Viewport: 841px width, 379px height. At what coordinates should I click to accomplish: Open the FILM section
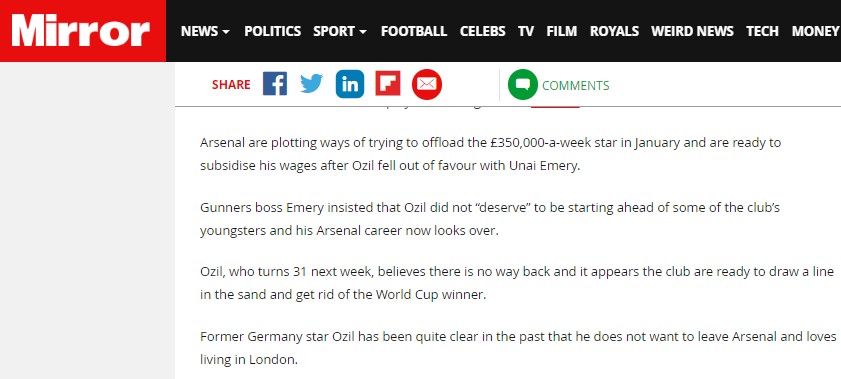[562, 32]
